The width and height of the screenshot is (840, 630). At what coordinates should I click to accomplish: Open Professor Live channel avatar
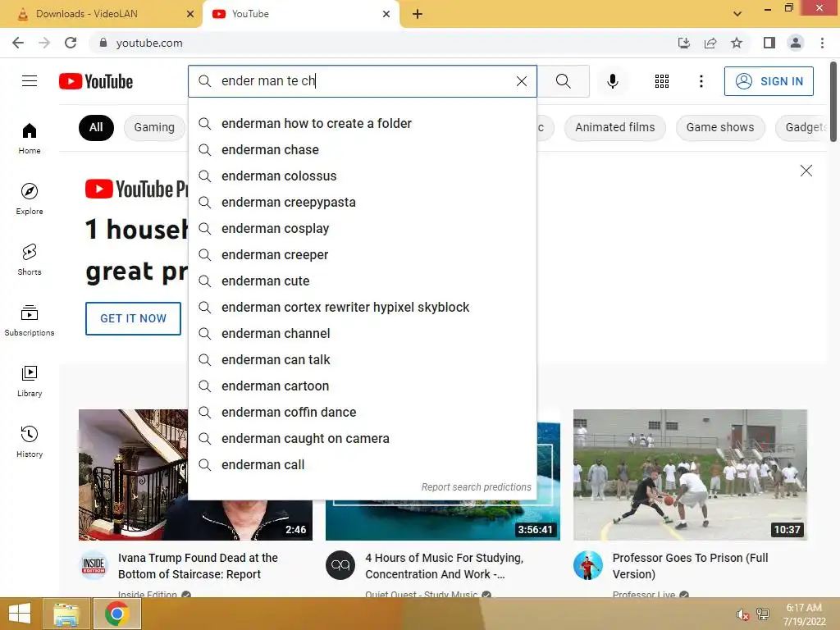click(587, 565)
